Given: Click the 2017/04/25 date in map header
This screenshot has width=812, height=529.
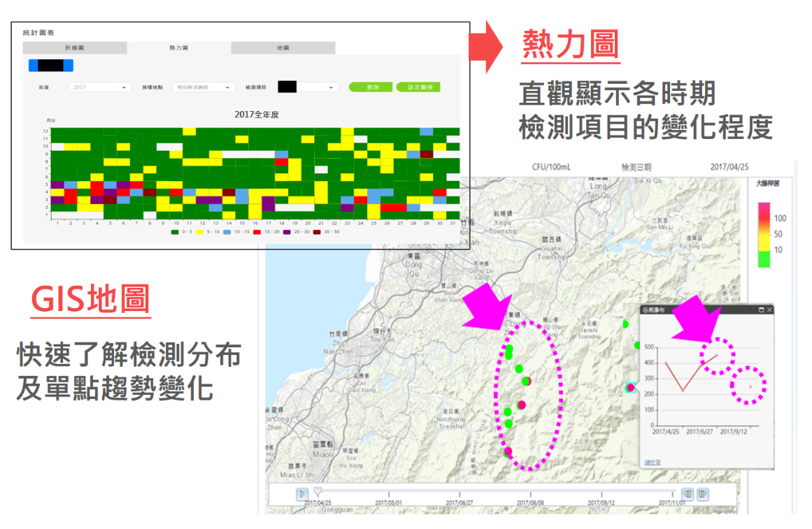Looking at the screenshot, I should click(729, 167).
